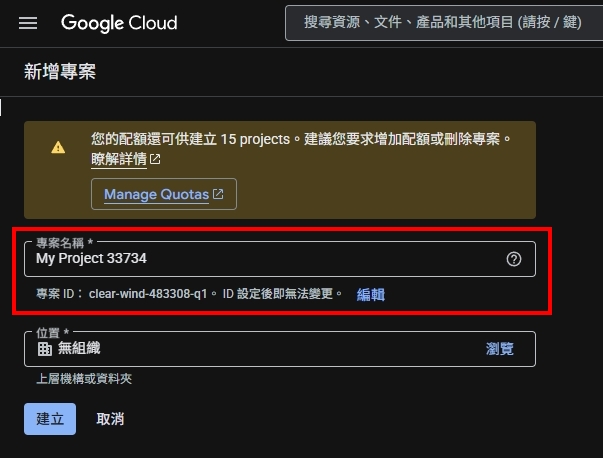Click the quota warning message text

coord(301,139)
